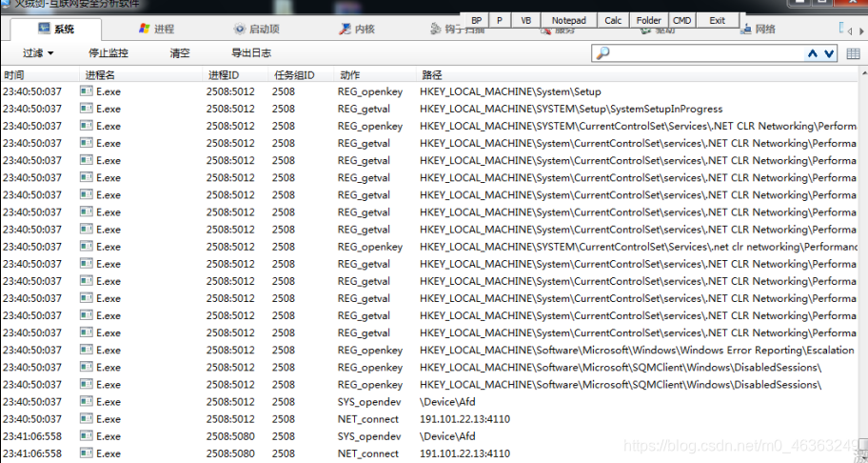
Task: Click the 停止监控 button
Action: tap(108, 53)
